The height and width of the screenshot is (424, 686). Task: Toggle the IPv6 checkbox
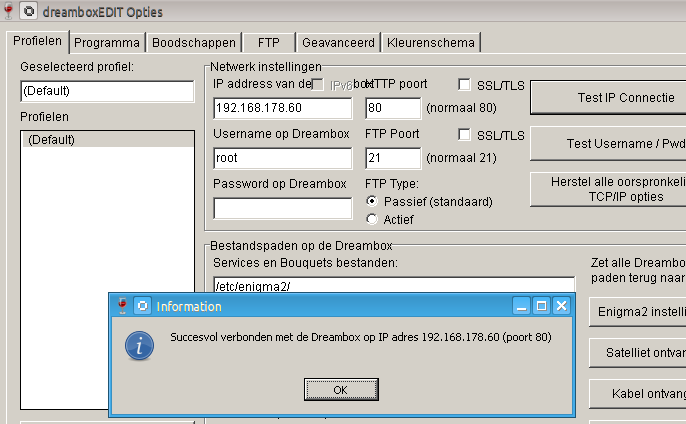point(318,84)
